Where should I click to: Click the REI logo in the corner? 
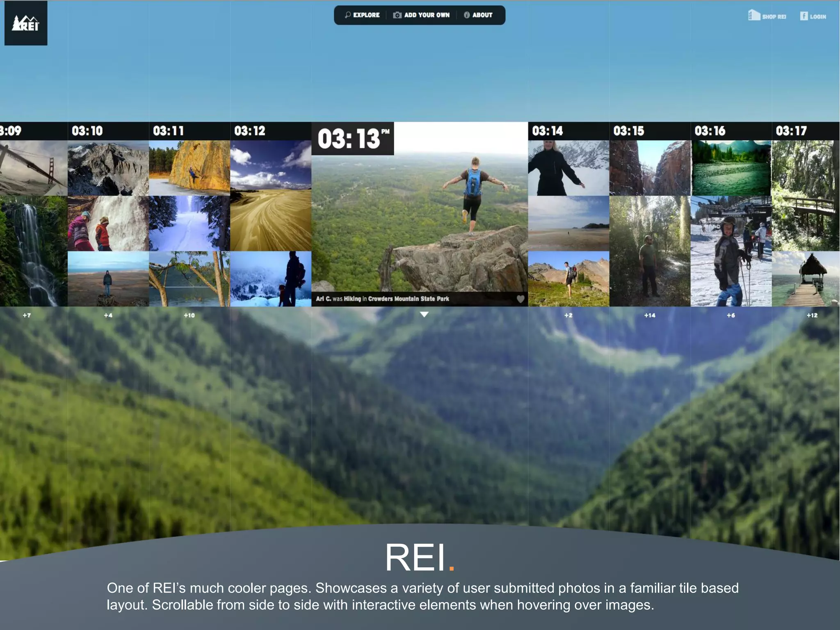pyautogui.click(x=26, y=23)
